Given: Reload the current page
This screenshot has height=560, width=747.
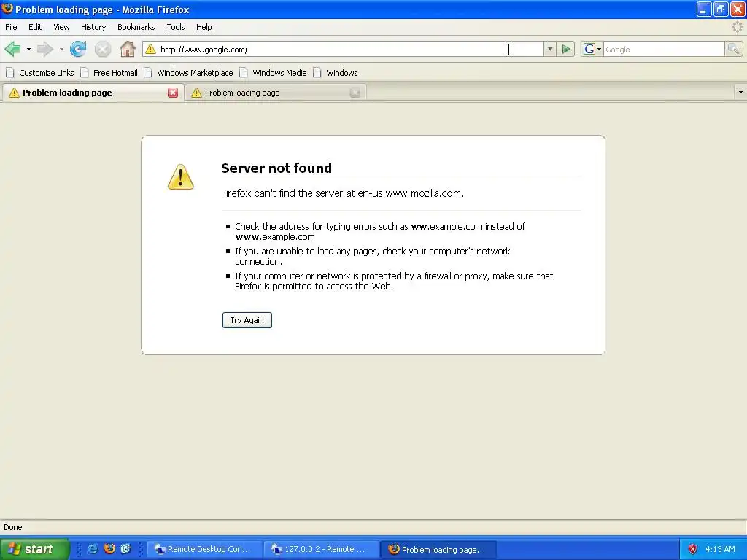Looking at the screenshot, I should click(x=78, y=49).
